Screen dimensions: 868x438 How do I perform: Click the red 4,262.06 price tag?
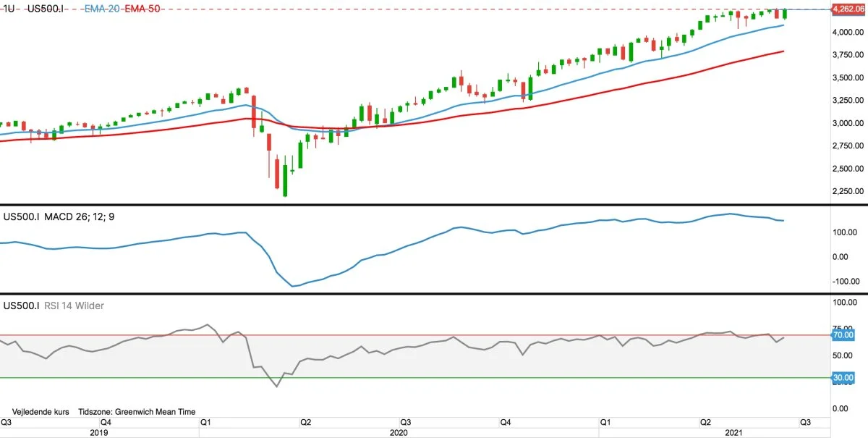coord(848,9)
